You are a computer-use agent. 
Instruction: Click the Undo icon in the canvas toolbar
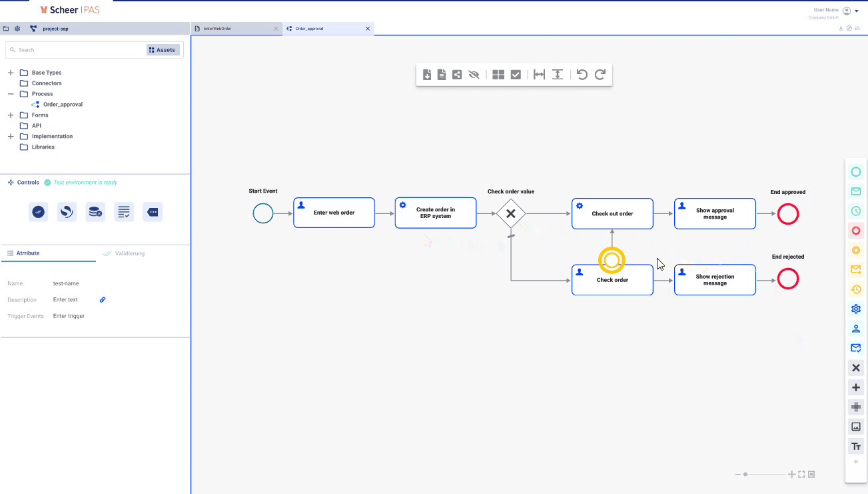pyautogui.click(x=582, y=75)
